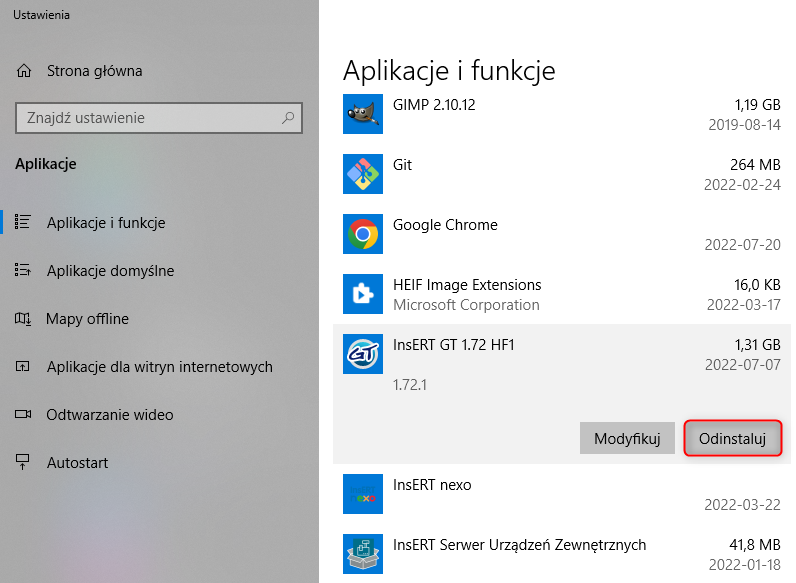Viewport: 796px width, 583px height.
Task: Select the InsERT nexo entry name
Action: [432, 485]
